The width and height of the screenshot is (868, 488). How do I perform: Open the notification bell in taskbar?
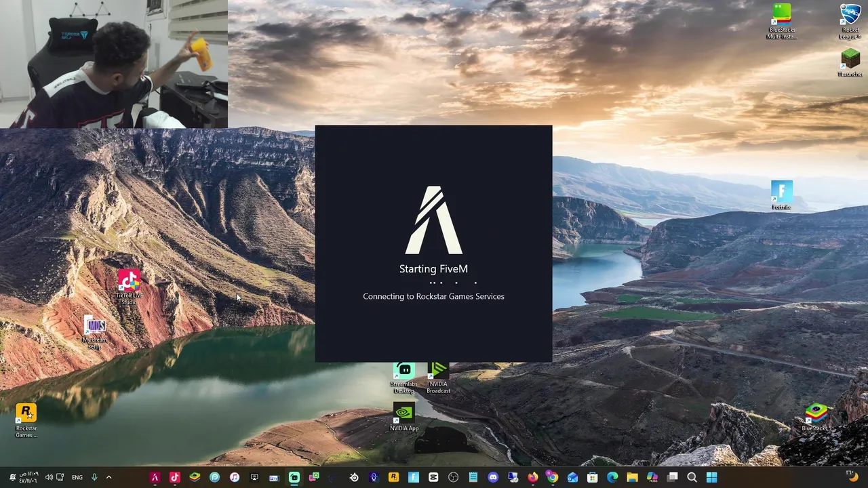(12, 477)
